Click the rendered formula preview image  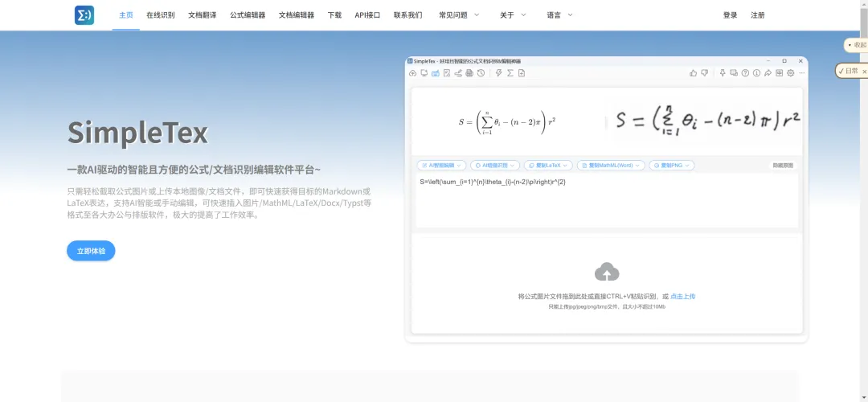click(506, 122)
